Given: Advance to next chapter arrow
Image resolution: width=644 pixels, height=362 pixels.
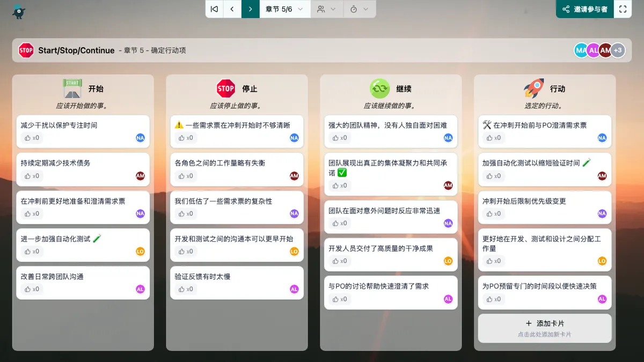Looking at the screenshot, I should tap(250, 9).
